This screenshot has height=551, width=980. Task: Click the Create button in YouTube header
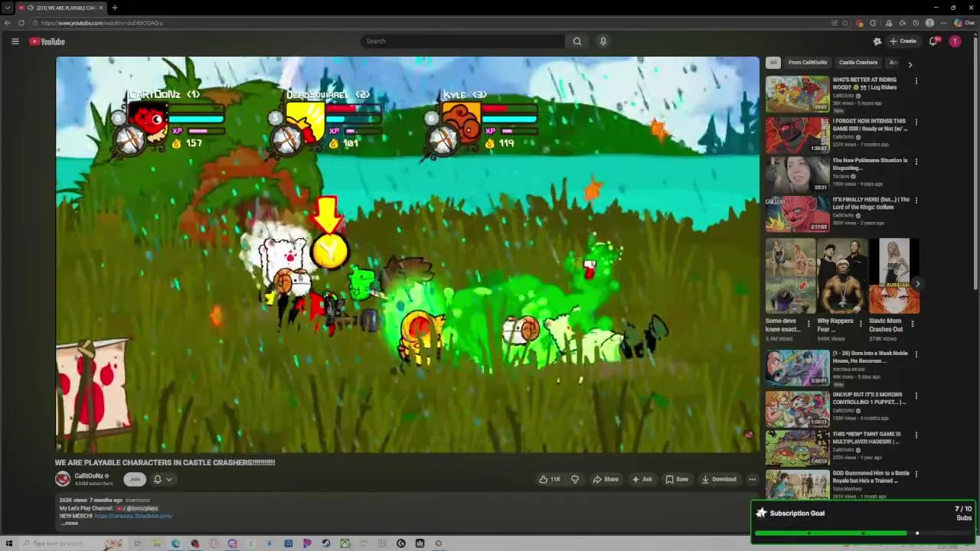(x=903, y=41)
